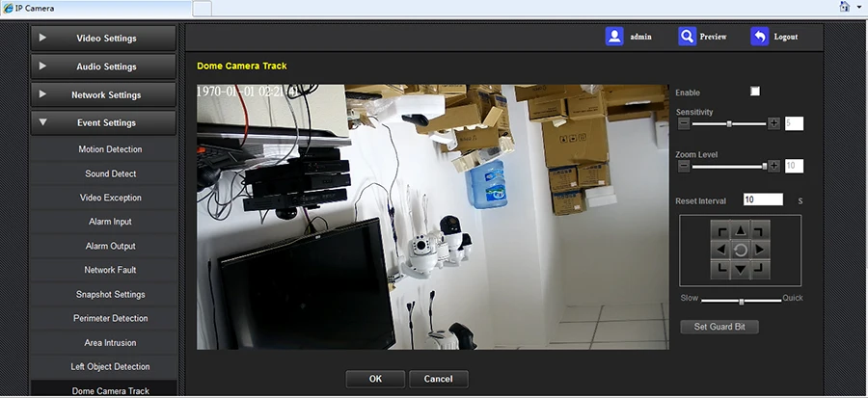Click the Zoom Level slider handle
Image resolution: width=868 pixels, height=398 pixels.
tap(765, 166)
